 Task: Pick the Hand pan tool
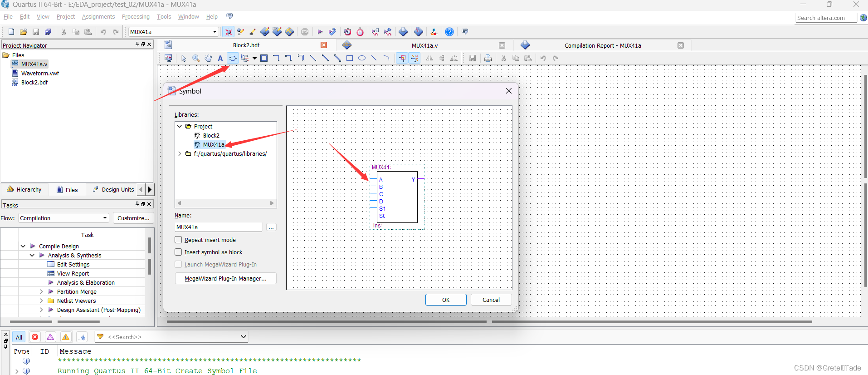(208, 58)
